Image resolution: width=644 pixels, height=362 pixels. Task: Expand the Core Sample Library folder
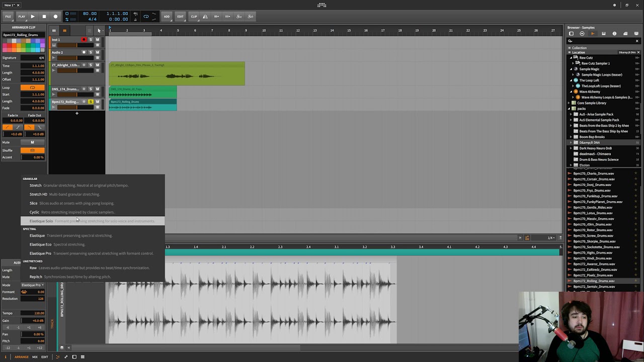tap(569, 103)
